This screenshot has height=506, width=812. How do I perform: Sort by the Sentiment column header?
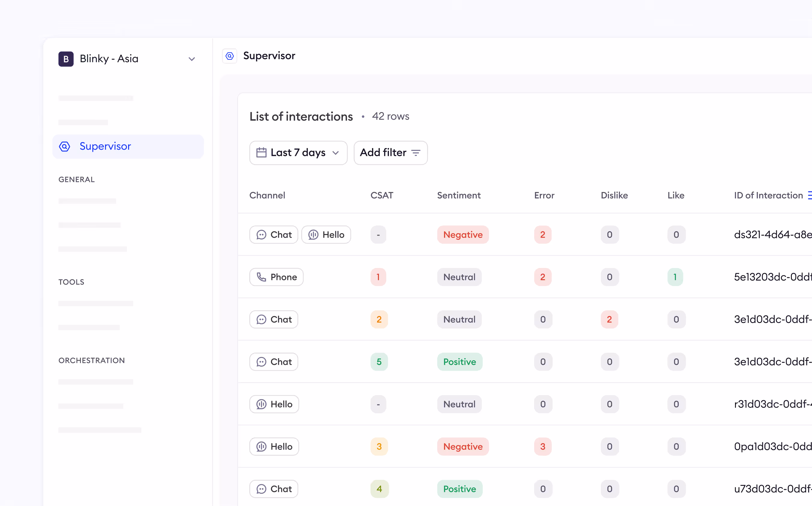(x=458, y=195)
